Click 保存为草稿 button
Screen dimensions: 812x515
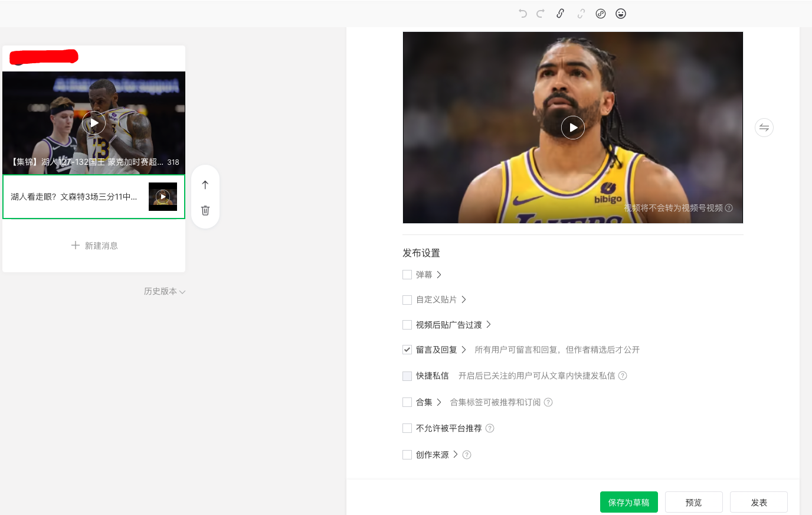coord(629,502)
